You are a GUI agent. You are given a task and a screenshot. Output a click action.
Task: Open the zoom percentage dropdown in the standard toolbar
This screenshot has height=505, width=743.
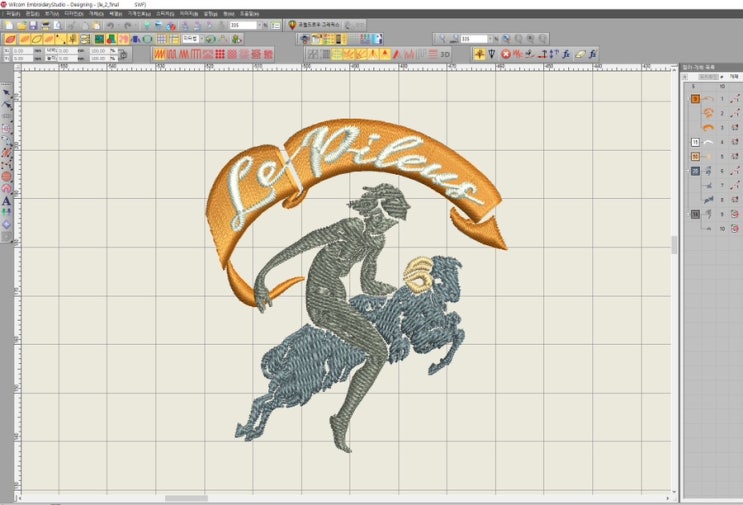pyautogui.click(x=259, y=25)
